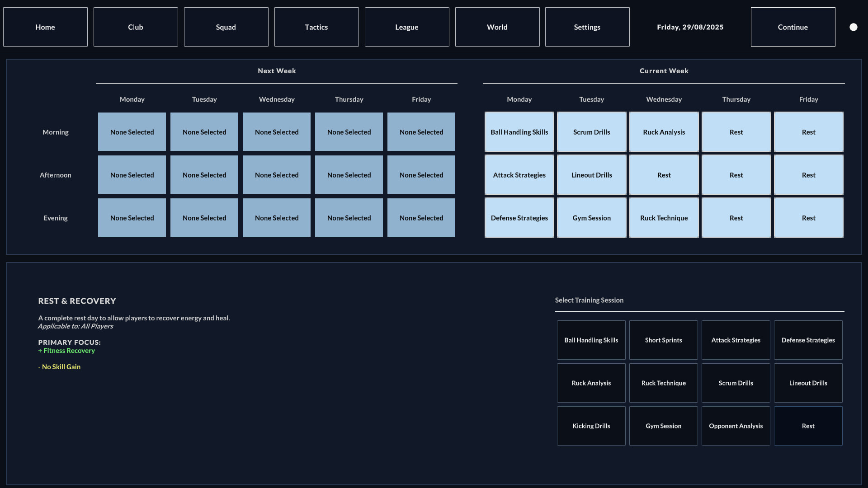Go to the Club section
This screenshot has height=488, width=868.
click(136, 27)
